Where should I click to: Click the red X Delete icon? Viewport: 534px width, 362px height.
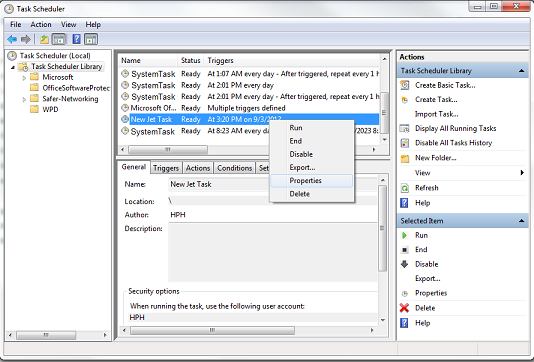point(404,308)
